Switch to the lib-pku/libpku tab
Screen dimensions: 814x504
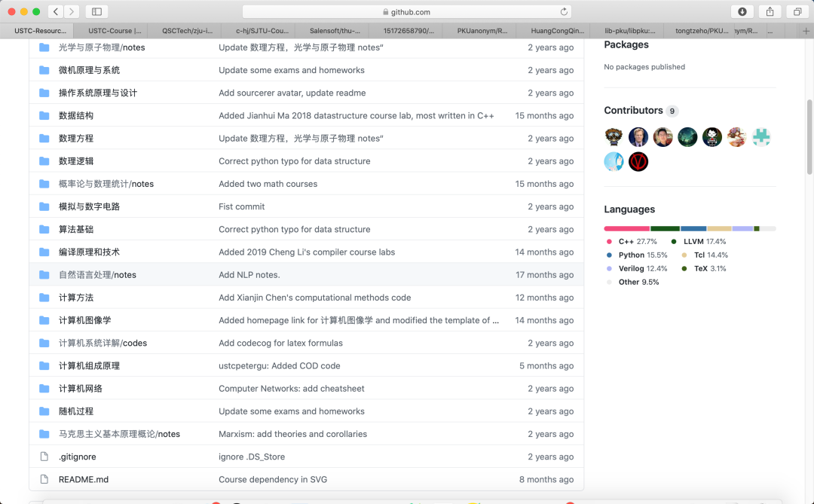click(631, 31)
